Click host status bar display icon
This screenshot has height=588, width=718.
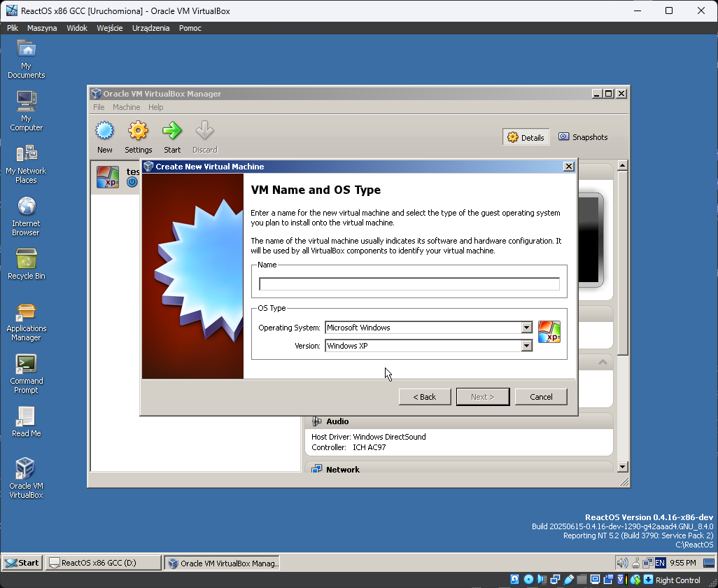[595, 580]
